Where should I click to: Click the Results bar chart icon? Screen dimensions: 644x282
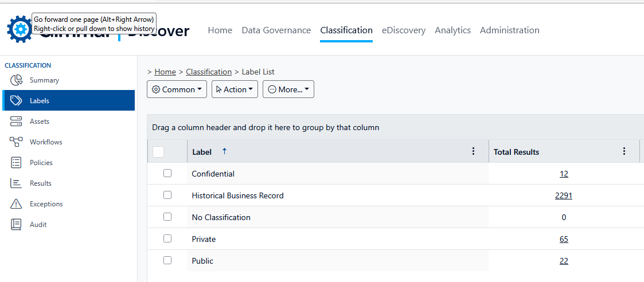16,183
